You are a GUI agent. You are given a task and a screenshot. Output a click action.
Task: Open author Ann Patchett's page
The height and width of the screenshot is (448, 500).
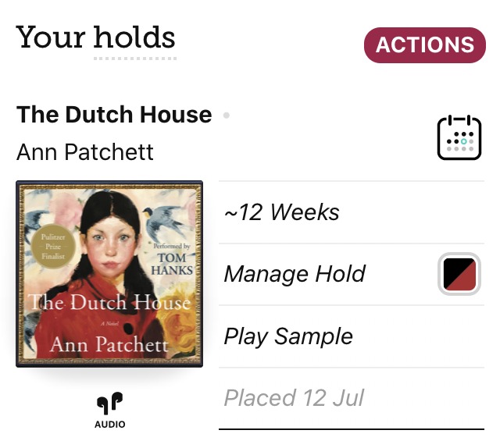[x=85, y=151]
